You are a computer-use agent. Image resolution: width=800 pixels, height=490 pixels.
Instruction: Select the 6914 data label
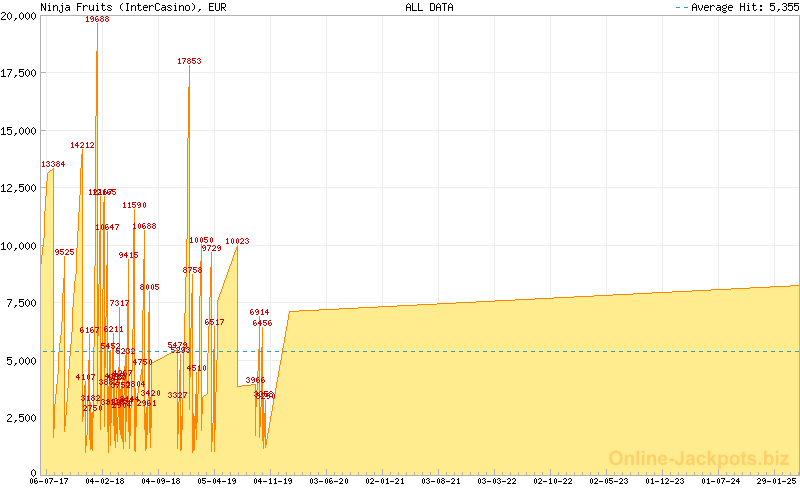point(260,312)
